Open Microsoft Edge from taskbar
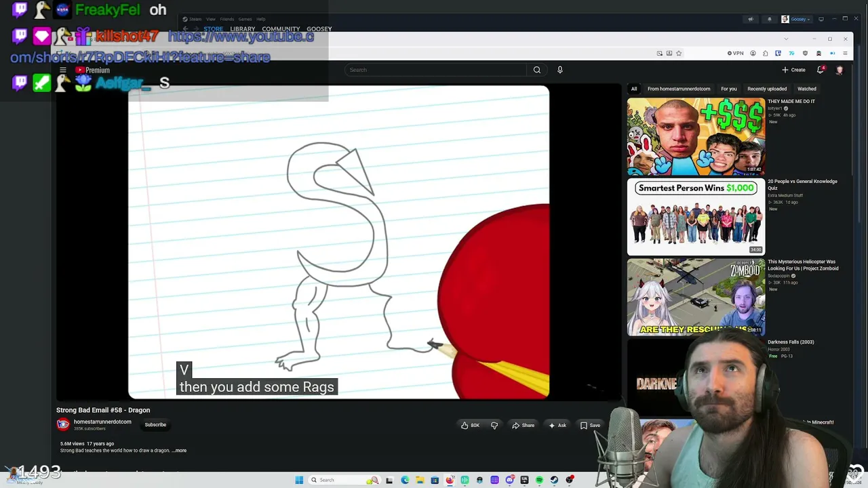This screenshot has width=868, height=488. [x=405, y=480]
